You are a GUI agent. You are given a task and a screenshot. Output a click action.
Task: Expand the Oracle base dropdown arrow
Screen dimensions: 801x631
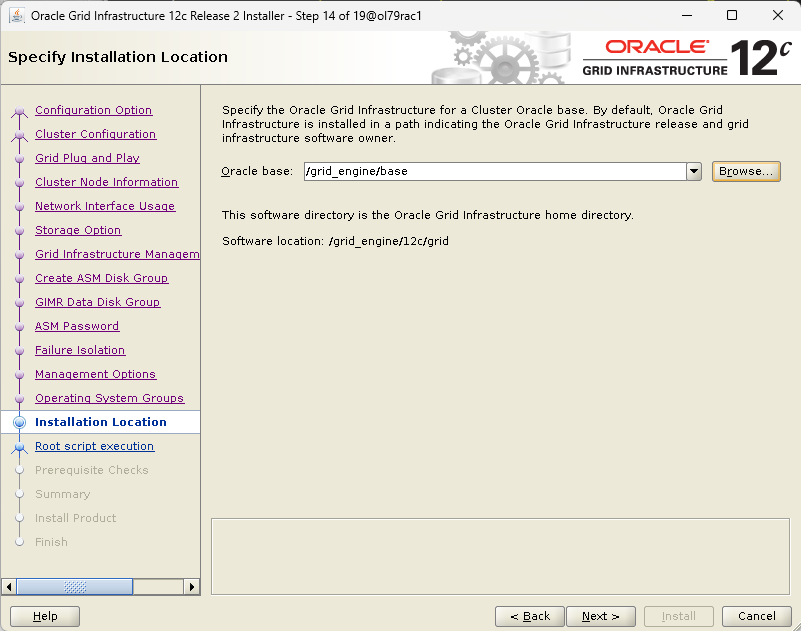pos(694,171)
